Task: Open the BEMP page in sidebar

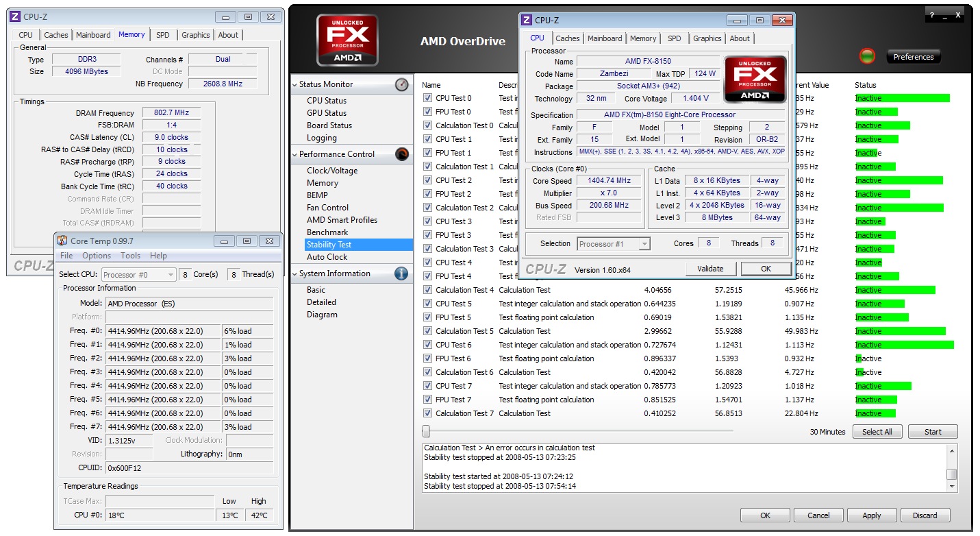Action: pyautogui.click(x=317, y=195)
